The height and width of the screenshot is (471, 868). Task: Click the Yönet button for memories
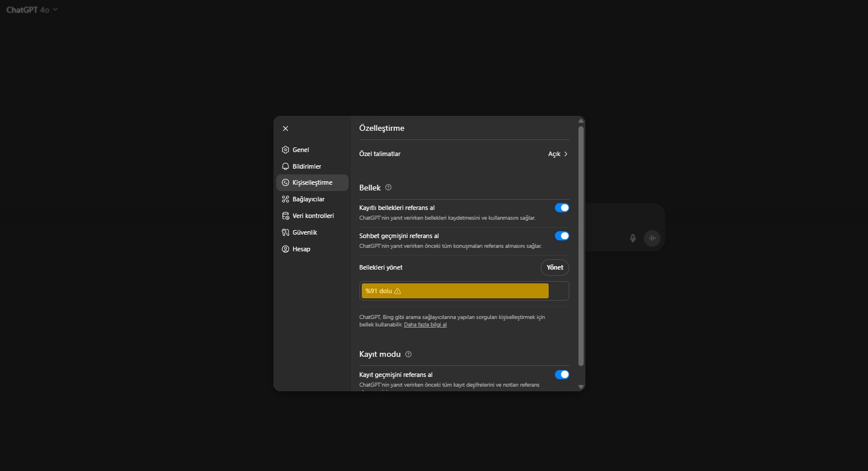tap(555, 267)
